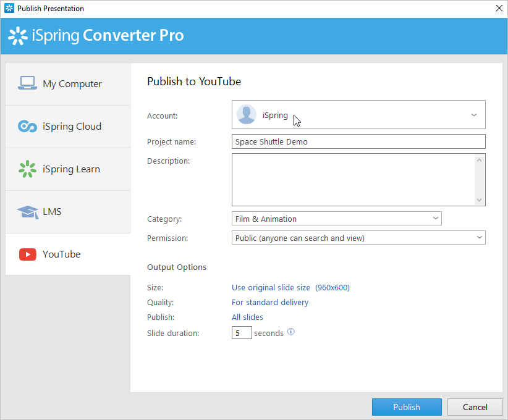This screenshot has width=508, height=420.
Task: Click the account avatar picture
Action: point(247,115)
